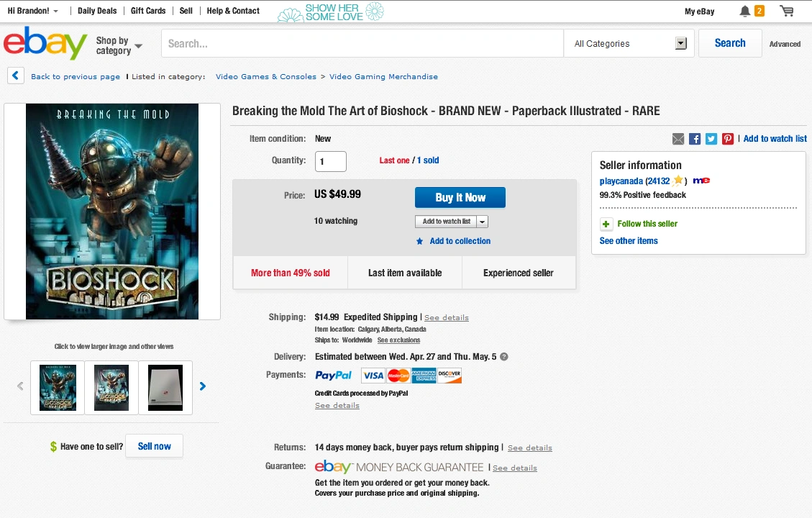The image size is (812, 518).
Task: Share listing via email envelope icon
Action: 678,139
